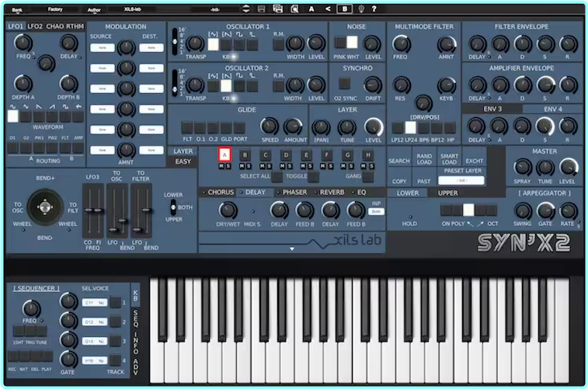Viewport: 588px width, 389px height.
Task: Select compare slot A in top bar
Action: pos(311,9)
